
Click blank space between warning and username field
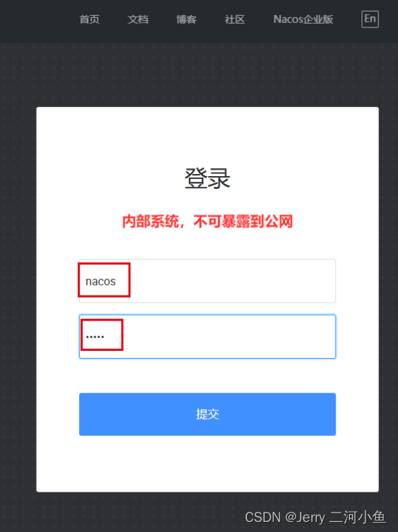(x=208, y=245)
